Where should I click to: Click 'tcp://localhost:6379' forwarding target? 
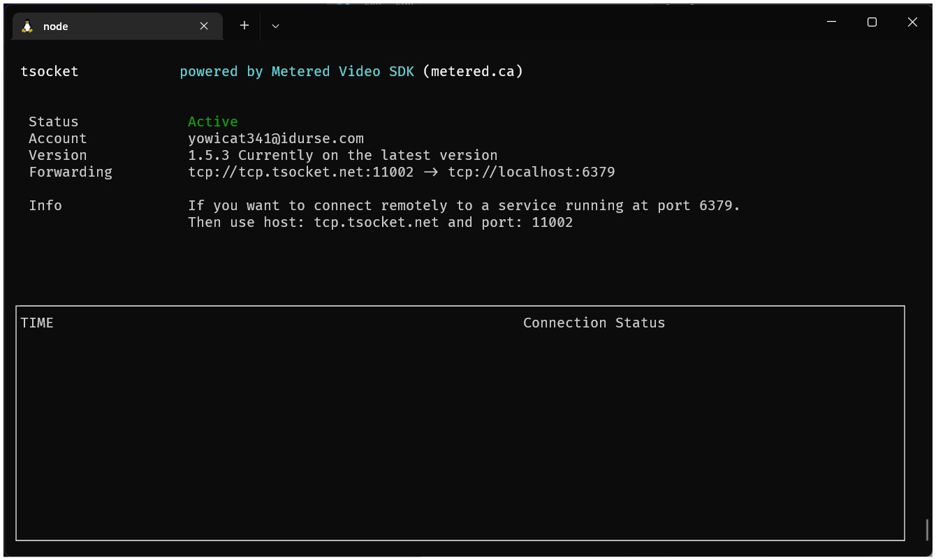pos(532,172)
